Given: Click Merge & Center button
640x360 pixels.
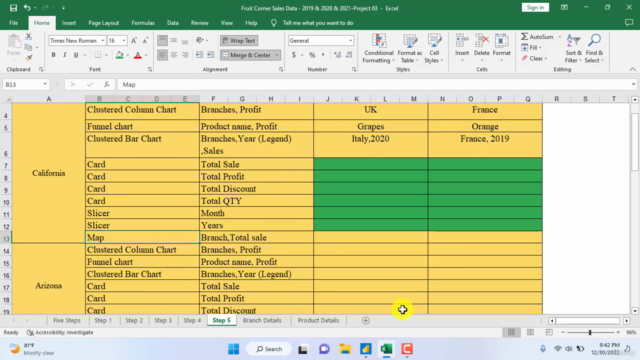Looking at the screenshot, I should [248, 55].
